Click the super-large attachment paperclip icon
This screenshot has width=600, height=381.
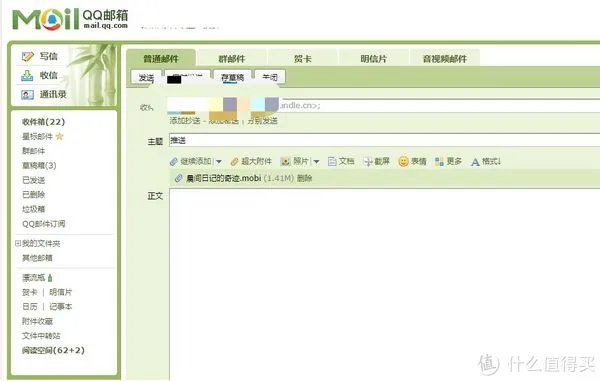[x=234, y=162]
